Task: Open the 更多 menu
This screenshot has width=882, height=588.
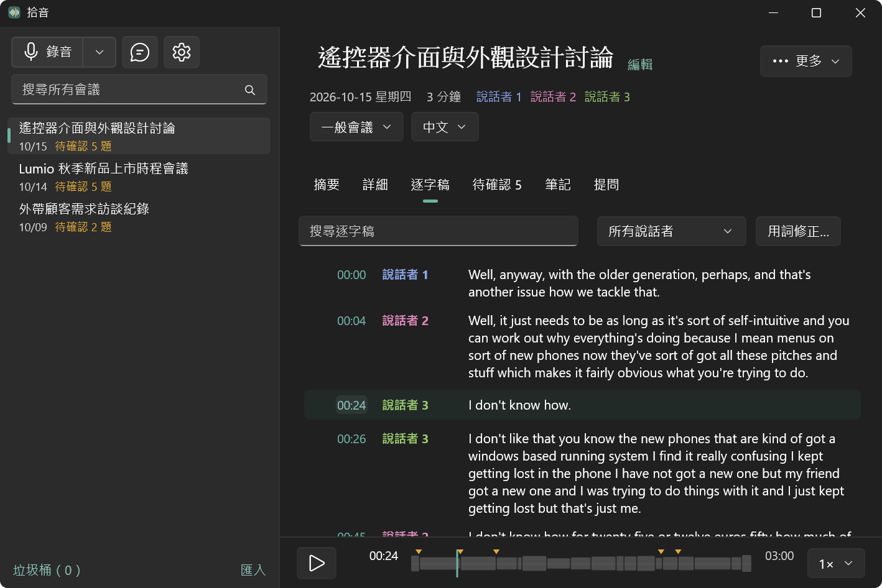Action: pyautogui.click(x=806, y=61)
